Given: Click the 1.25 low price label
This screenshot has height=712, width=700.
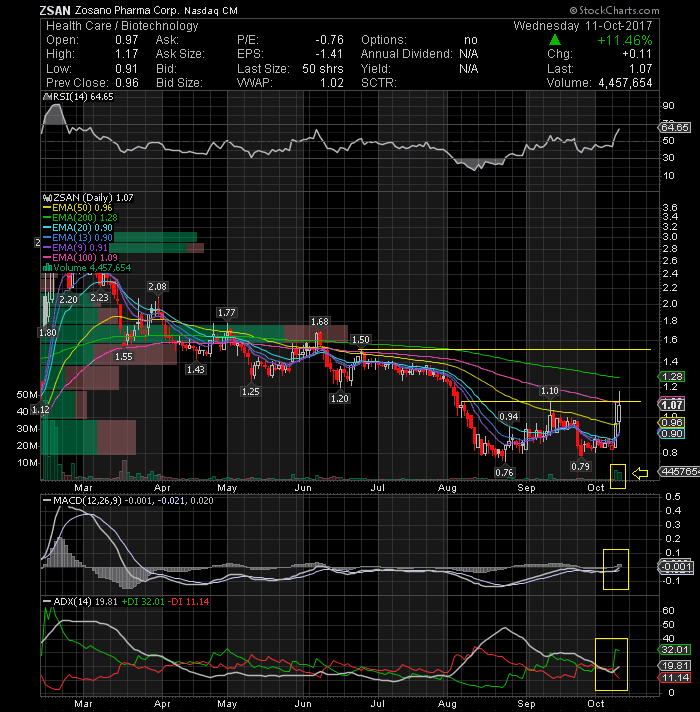Looking at the screenshot, I should tap(251, 391).
